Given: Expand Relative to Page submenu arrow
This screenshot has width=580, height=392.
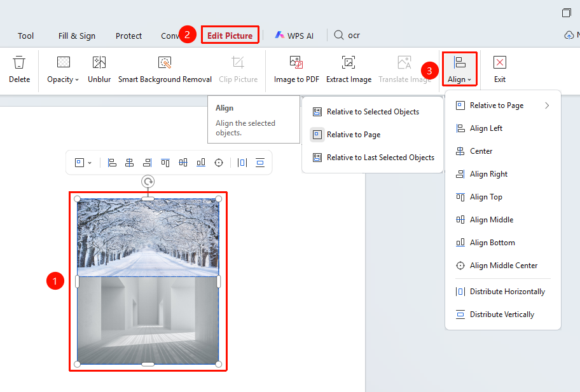Looking at the screenshot, I should pyautogui.click(x=547, y=105).
